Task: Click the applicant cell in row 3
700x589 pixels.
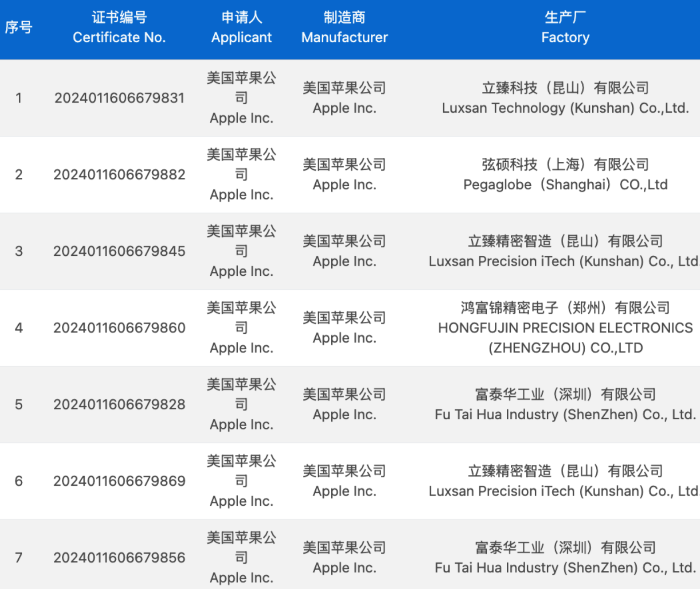Action: 241,251
